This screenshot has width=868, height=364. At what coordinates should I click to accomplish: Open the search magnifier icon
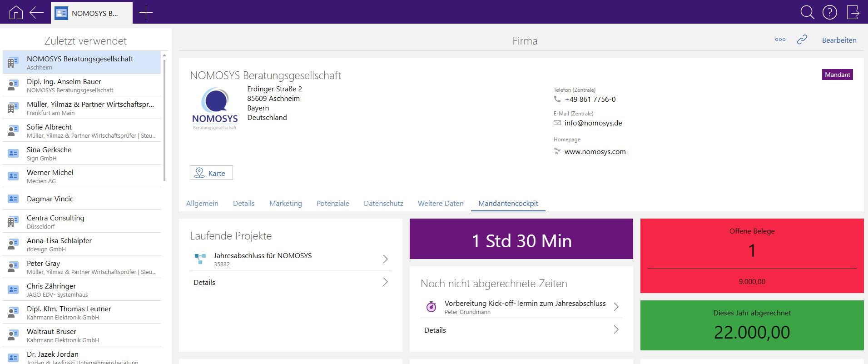pos(807,12)
